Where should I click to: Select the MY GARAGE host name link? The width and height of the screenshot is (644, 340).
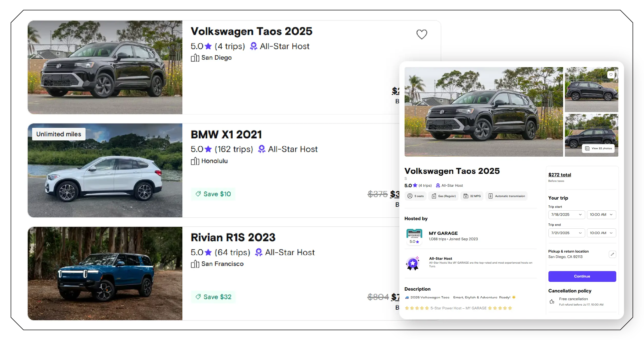[443, 233]
